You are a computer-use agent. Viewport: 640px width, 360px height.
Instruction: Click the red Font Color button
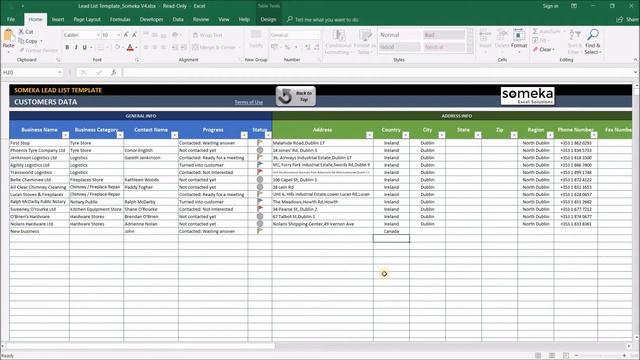[130, 48]
